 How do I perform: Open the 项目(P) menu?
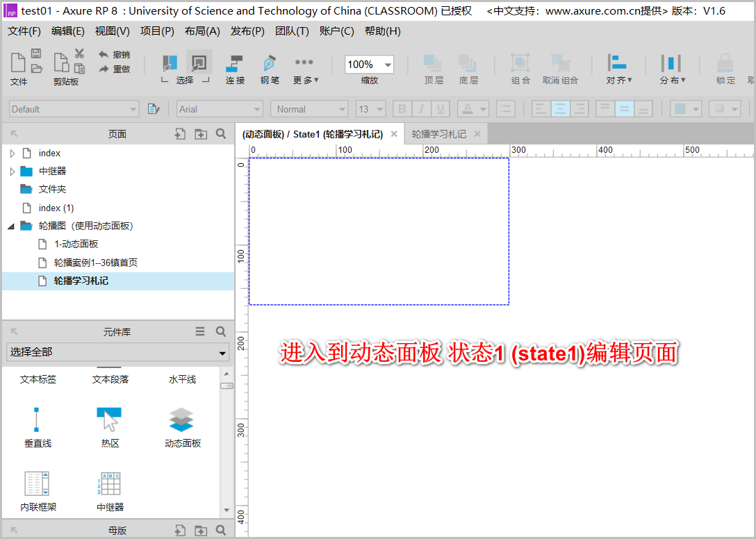tap(157, 31)
